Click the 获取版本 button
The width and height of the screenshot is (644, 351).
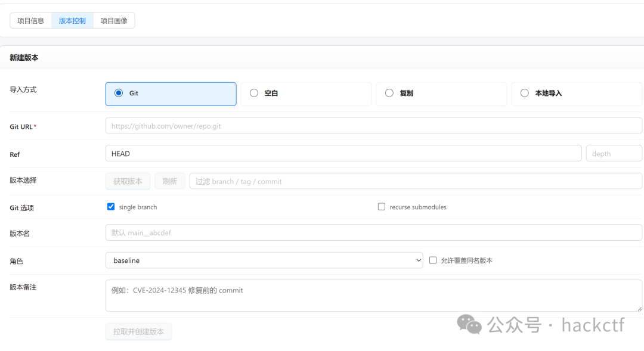[x=128, y=181]
